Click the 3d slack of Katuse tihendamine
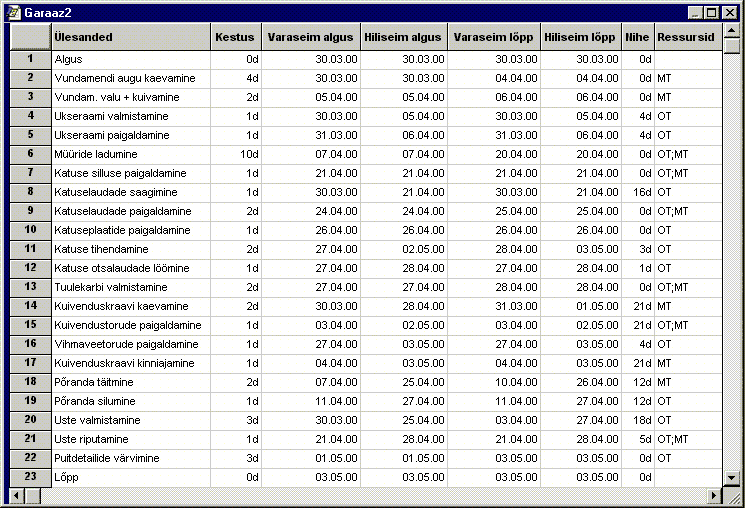This screenshot has width=745, height=508. pos(638,249)
